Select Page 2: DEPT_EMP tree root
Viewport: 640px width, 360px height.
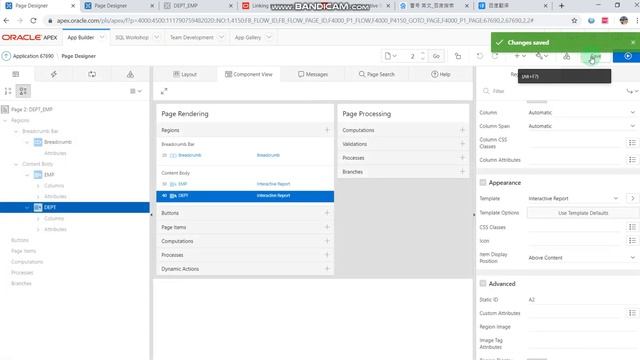click(32, 109)
